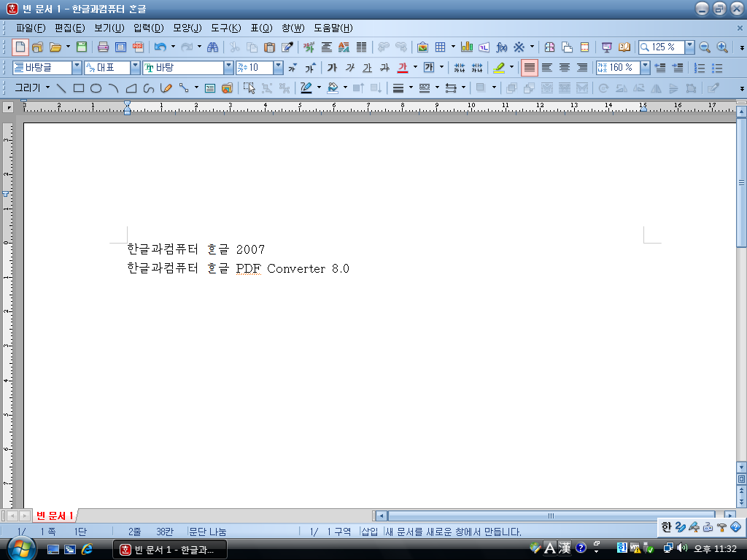Open print preview from the toolbar
Screen dimensions: 747x560
coord(120,47)
